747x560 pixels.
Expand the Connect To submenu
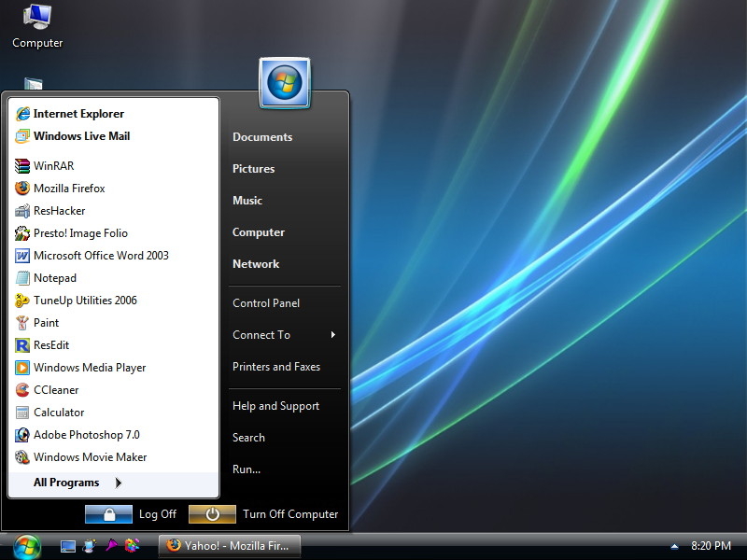(285, 335)
